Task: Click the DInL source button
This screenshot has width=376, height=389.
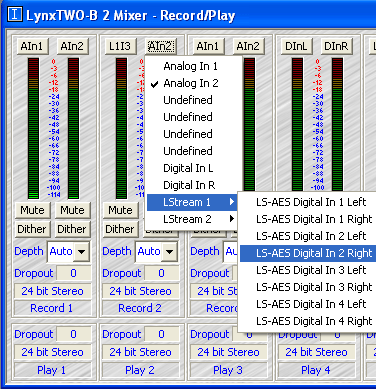Action: coord(296,46)
